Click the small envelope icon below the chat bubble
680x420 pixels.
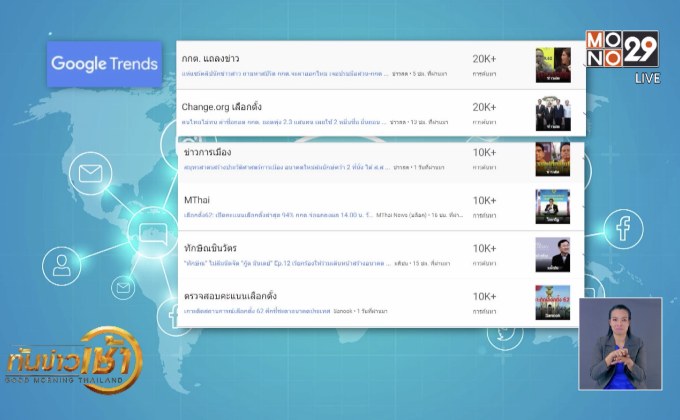[x=124, y=288]
